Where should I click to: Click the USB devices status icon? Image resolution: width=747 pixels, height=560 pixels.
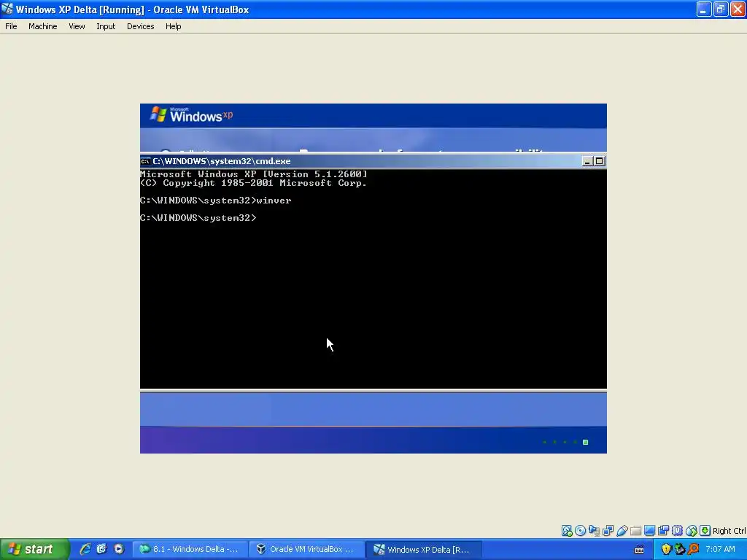pyautogui.click(x=622, y=531)
